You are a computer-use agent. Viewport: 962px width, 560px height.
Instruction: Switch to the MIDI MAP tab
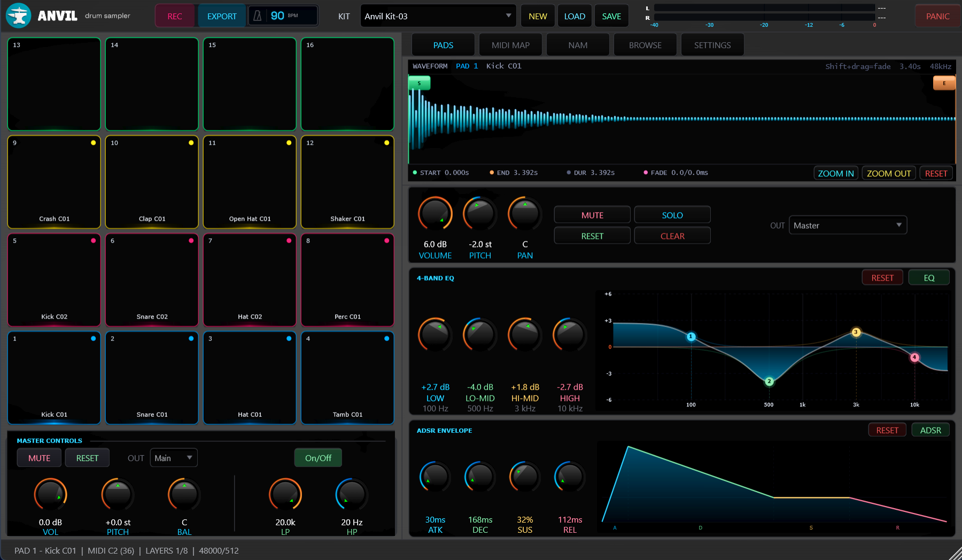(510, 45)
